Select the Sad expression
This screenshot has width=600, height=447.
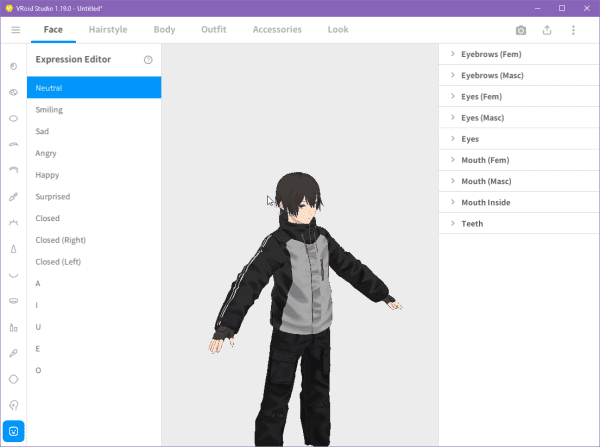coord(94,131)
